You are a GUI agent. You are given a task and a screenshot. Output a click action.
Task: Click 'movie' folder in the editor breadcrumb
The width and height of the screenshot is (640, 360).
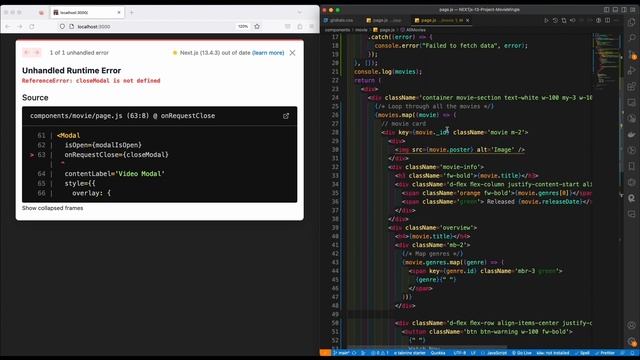(x=361, y=30)
